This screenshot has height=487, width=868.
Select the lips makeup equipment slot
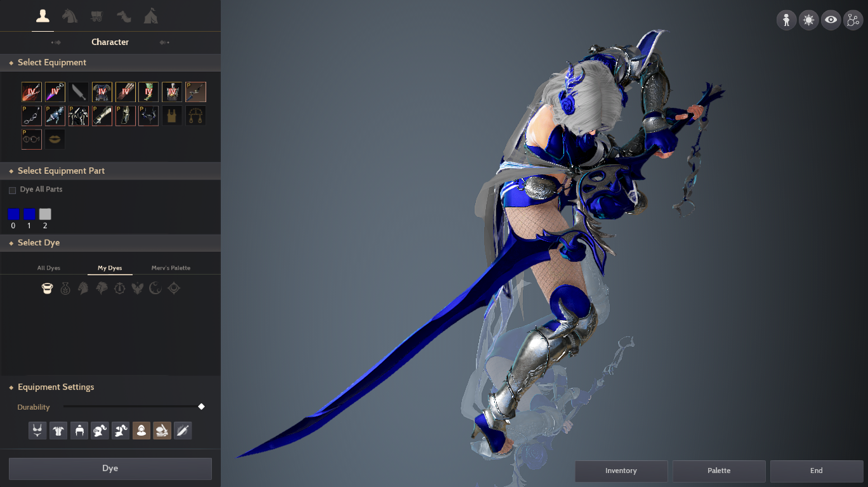click(x=55, y=139)
